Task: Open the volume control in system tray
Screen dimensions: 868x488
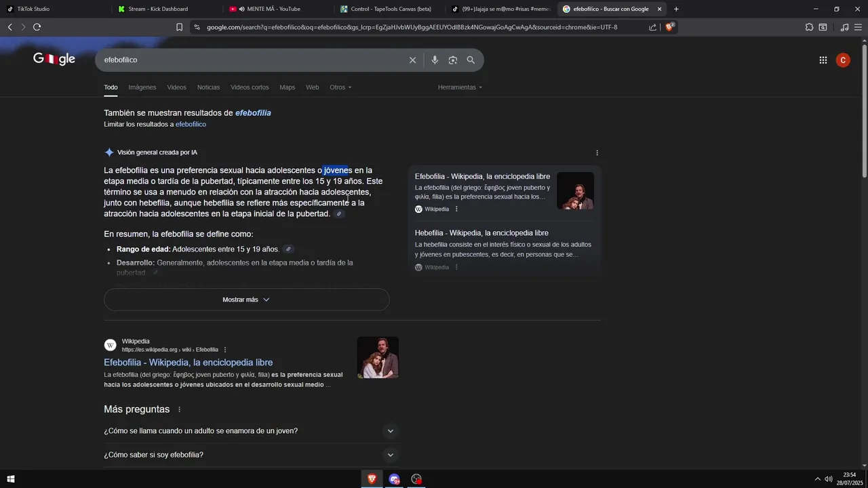Action: [829, 479]
